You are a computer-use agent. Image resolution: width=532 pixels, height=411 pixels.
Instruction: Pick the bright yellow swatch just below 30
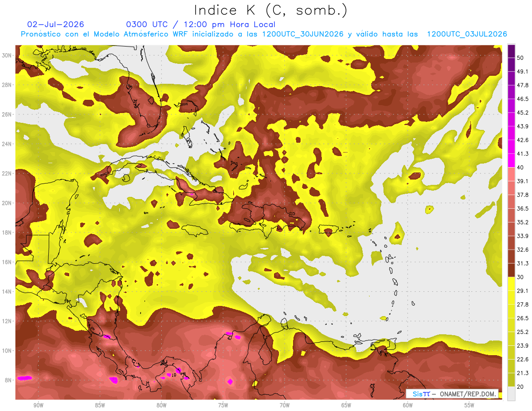(511, 284)
